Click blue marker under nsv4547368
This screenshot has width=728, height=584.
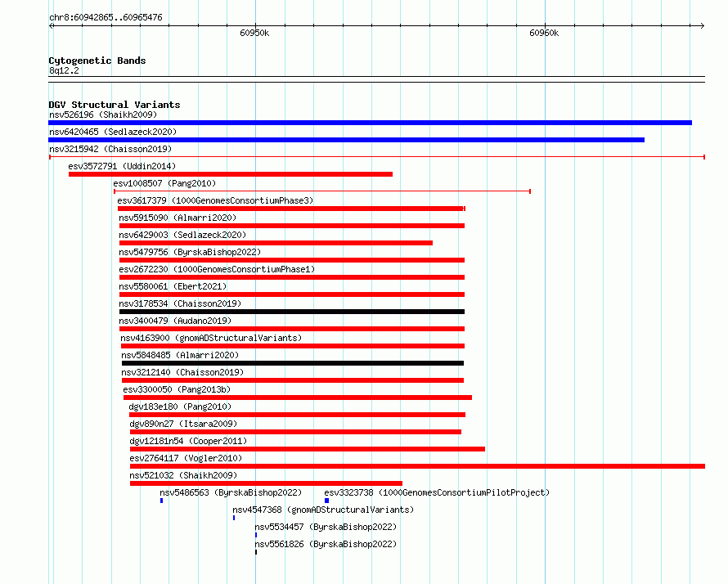[234, 518]
